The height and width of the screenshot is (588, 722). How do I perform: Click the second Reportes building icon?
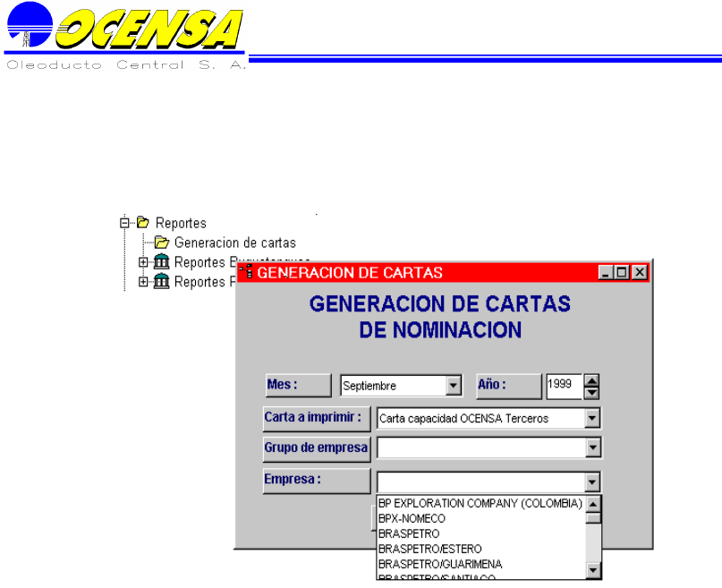[161, 281]
